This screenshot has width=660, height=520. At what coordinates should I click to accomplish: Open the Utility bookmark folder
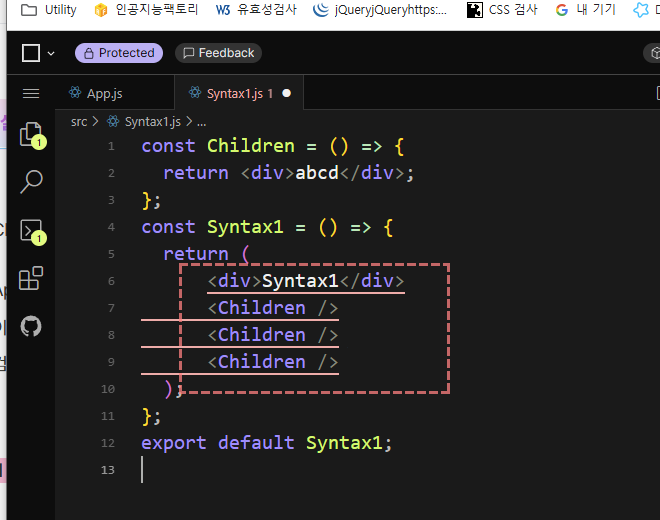(49, 10)
